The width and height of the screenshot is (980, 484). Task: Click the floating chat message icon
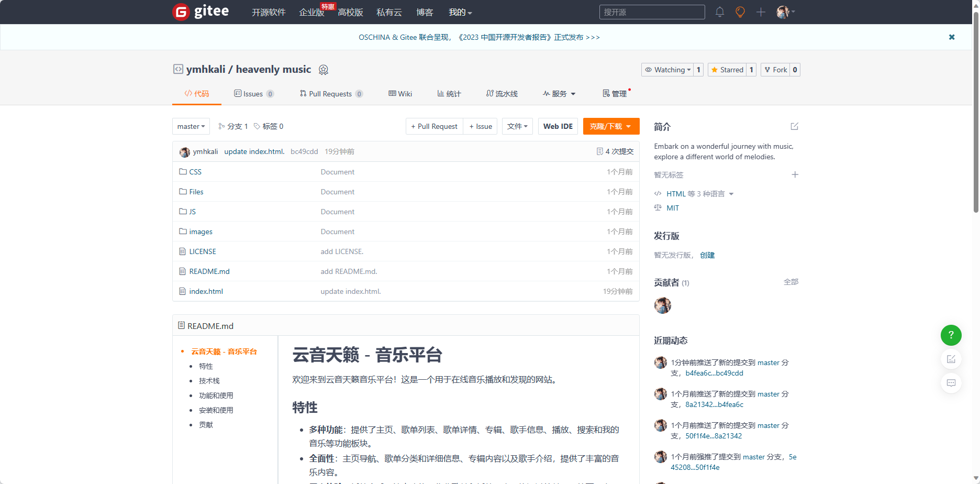[x=951, y=383]
